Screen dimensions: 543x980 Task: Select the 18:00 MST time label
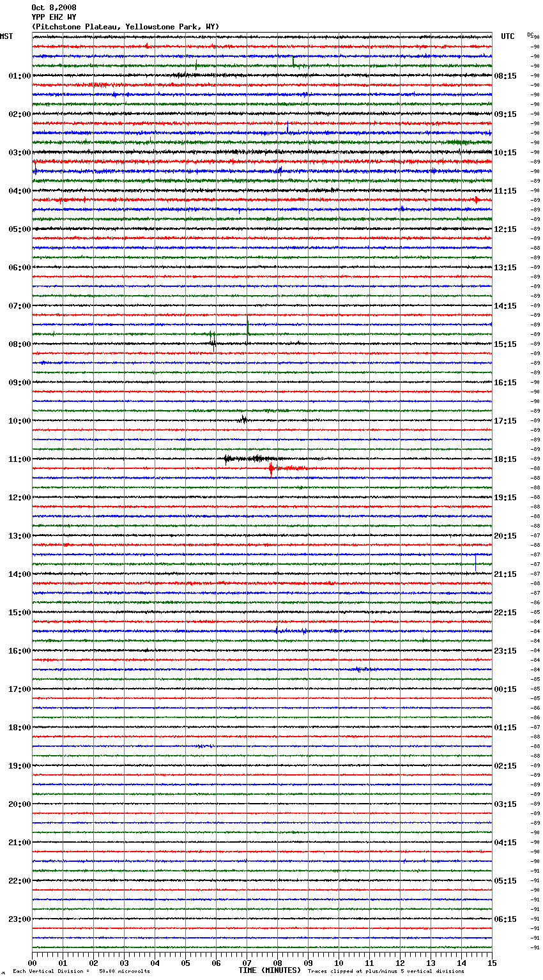(x=20, y=728)
